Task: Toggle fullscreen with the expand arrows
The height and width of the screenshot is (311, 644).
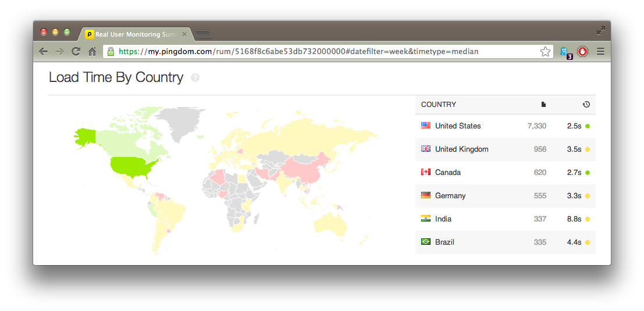Action: tap(601, 30)
